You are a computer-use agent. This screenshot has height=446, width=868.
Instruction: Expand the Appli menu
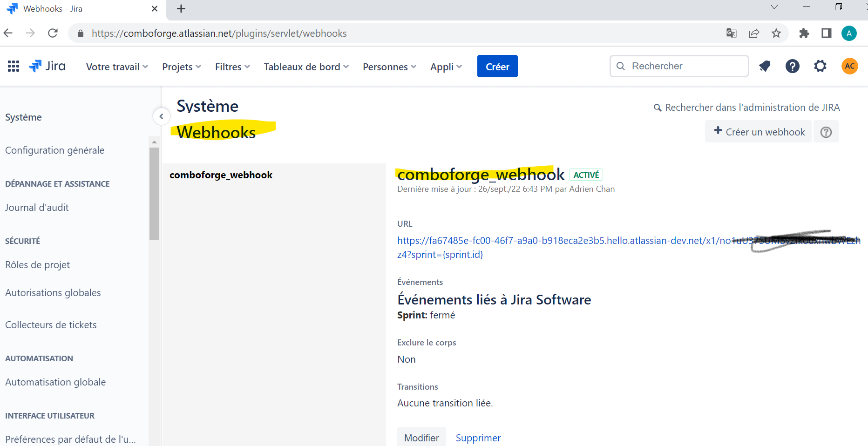(x=446, y=67)
